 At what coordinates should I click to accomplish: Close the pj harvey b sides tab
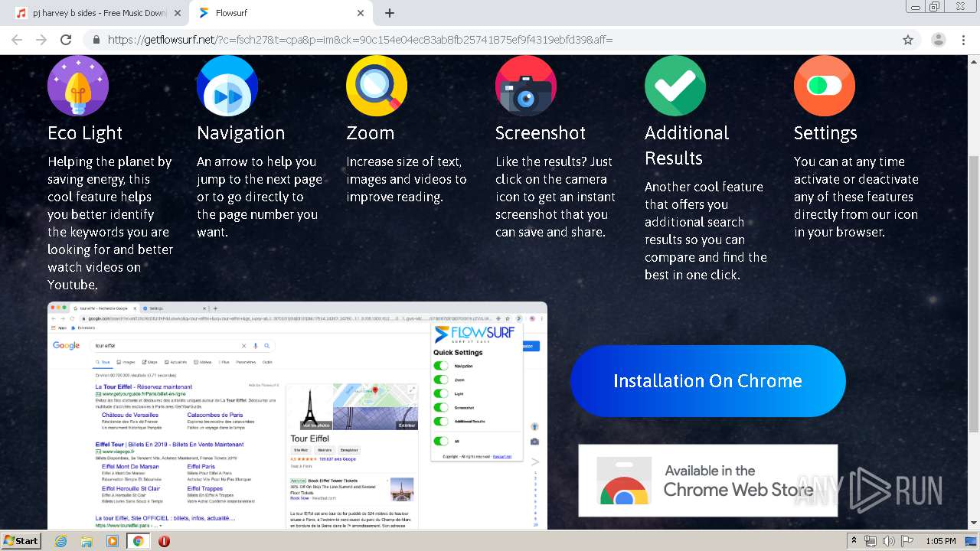coord(178,13)
